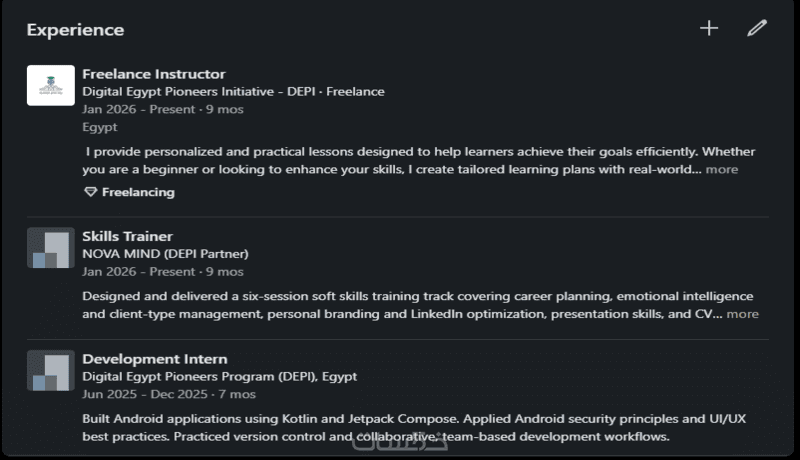Open the Skills Trainer position title

coord(128,236)
